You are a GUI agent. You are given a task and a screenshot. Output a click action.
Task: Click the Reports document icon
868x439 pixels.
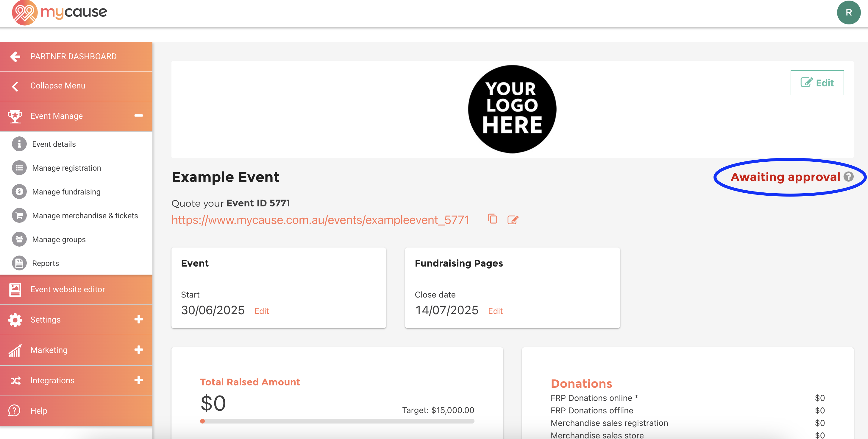pyautogui.click(x=19, y=263)
